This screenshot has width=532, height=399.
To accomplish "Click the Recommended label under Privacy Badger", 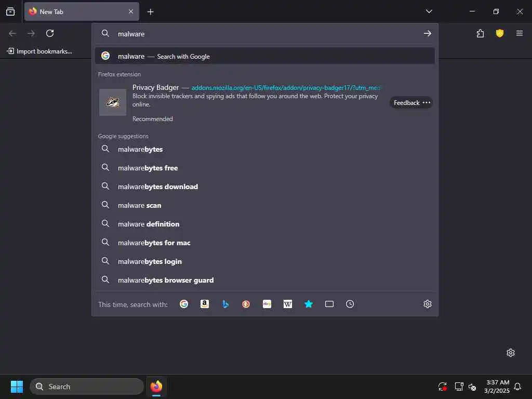I will point(153,119).
